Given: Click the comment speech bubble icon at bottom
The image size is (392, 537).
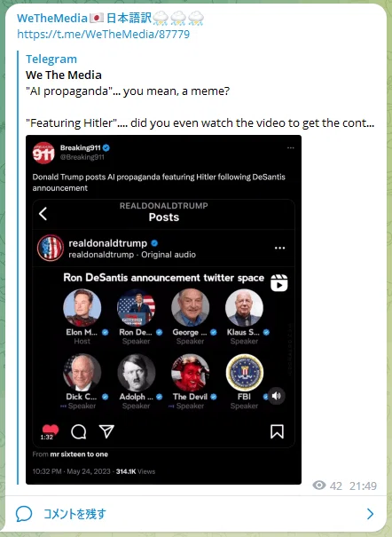Looking at the screenshot, I should click(x=24, y=514).
